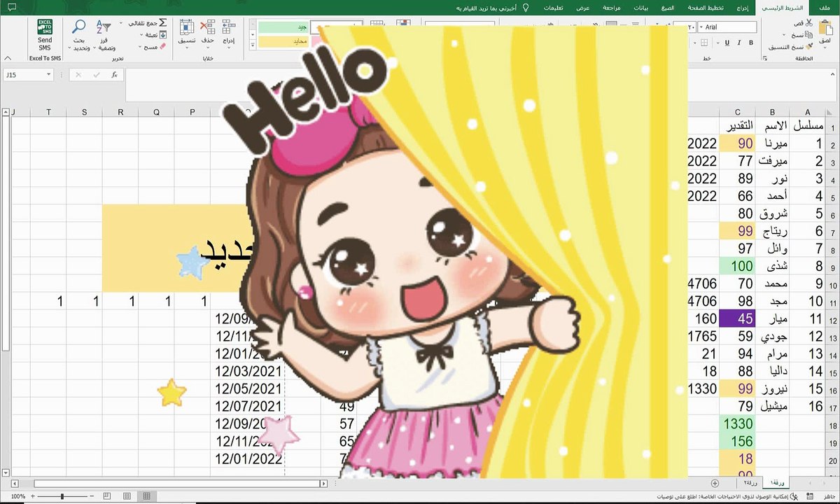Select cell with date 12/03/2021
840x504 pixels.
click(248, 371)
